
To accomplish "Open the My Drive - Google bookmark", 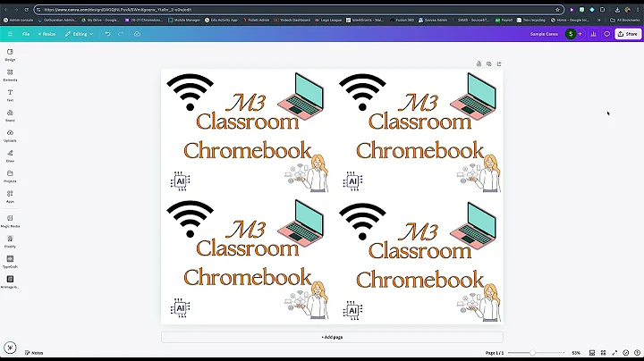I will coord(100,20).
